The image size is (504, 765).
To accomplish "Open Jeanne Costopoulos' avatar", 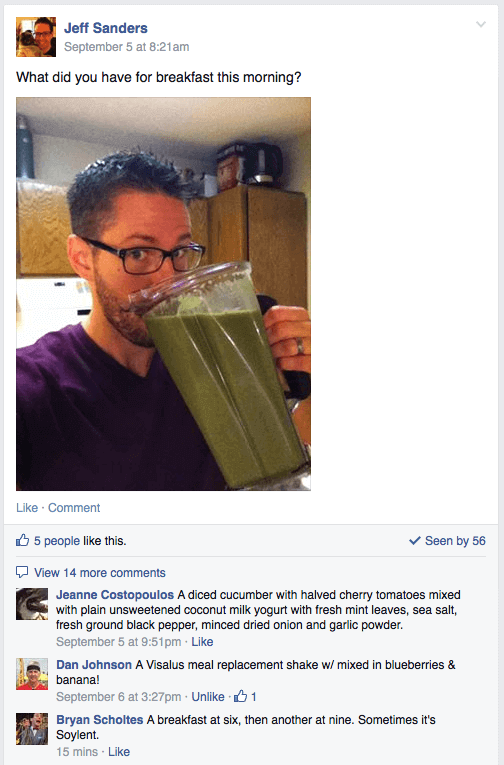I will [x=32, y=604].
